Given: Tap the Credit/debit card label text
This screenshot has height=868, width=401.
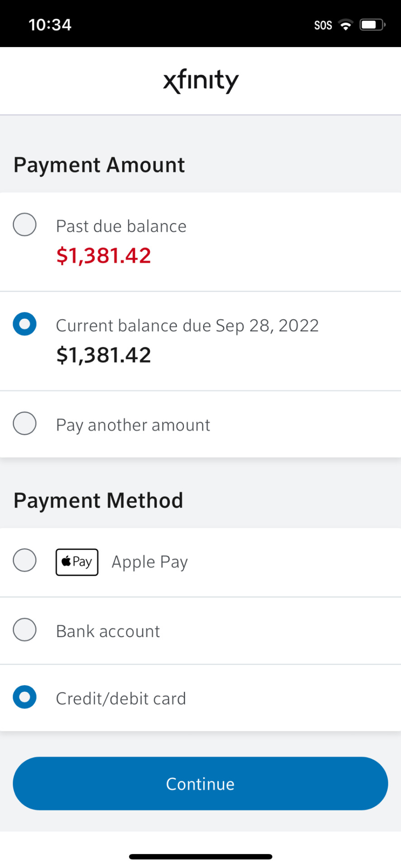Looking at the screenshot, I should click(121, 699).
